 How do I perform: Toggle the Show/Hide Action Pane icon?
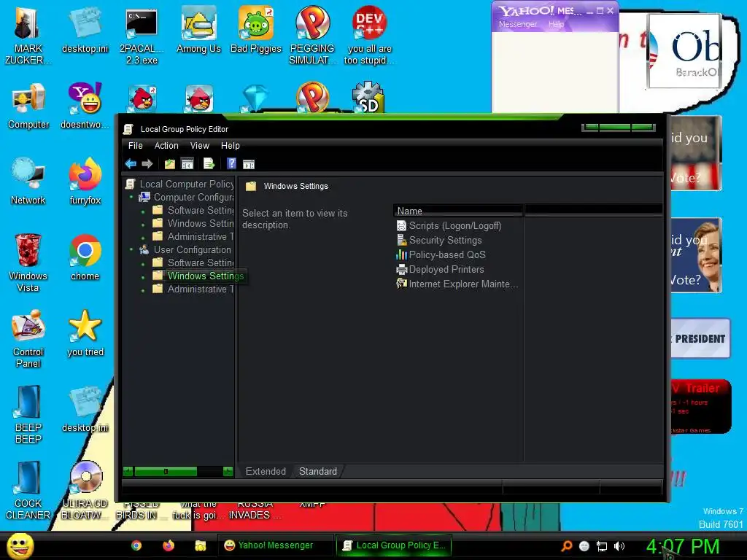pos(249,164)
